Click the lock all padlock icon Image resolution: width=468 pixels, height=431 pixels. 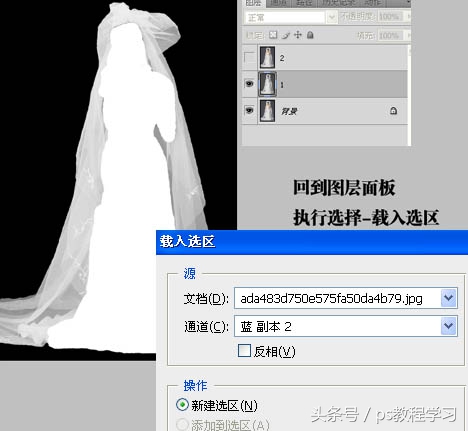point(310,35)
